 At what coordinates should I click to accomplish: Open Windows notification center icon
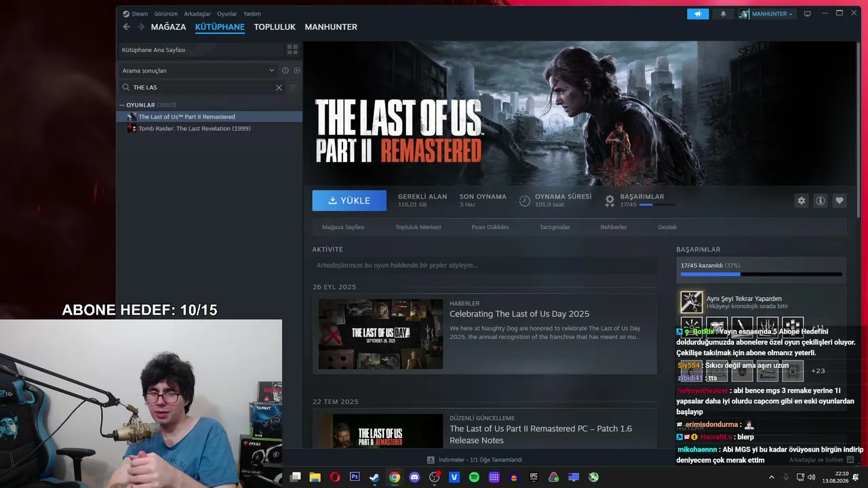click(x=856, y=477)
